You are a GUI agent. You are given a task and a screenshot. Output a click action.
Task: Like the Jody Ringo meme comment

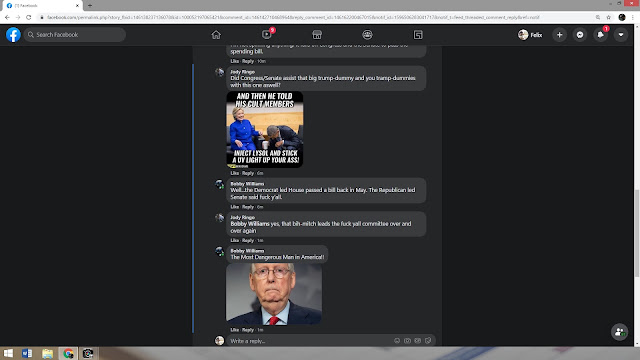click(x=235, y=173)
